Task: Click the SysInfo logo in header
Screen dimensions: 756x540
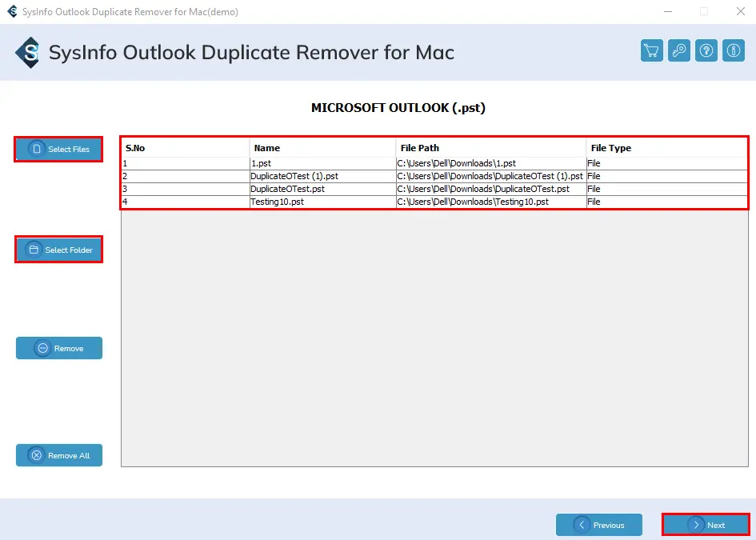Action: 27,52
